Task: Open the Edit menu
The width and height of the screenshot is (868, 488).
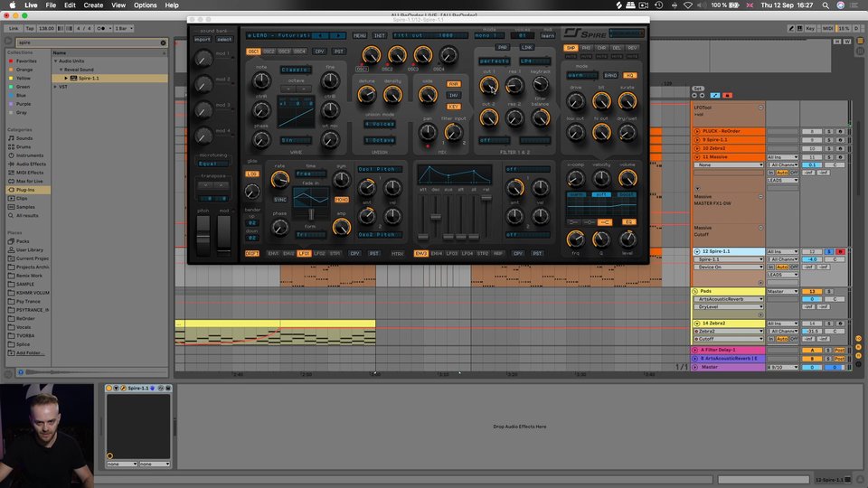Action: pyautogui.click(x=70, y=5)
